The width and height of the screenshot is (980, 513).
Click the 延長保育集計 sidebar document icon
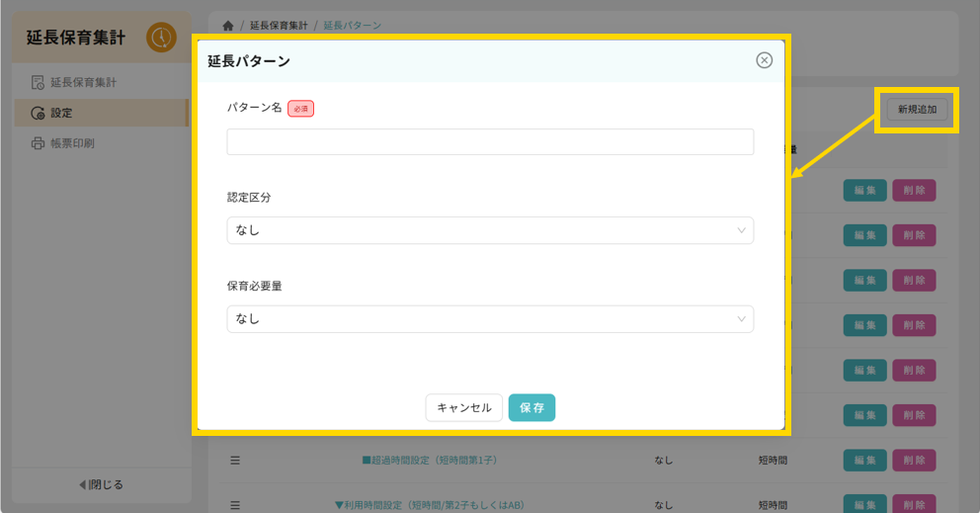coord(38,82)
